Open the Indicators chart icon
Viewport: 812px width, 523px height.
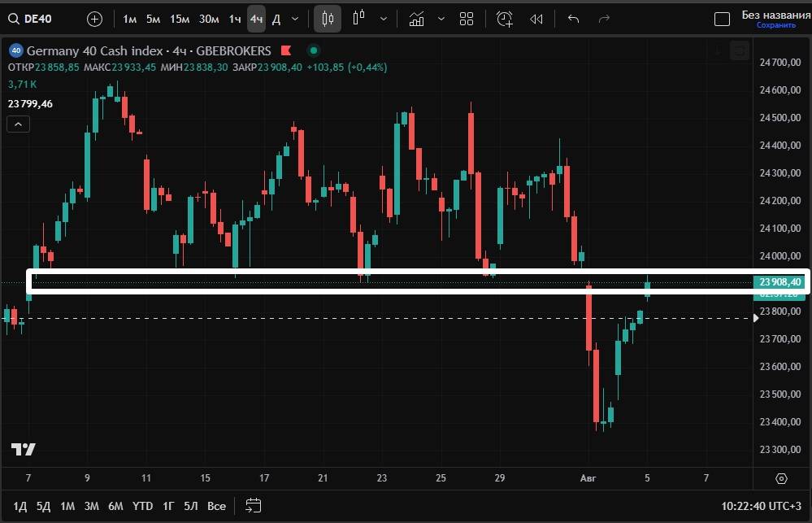coord(417,19)
